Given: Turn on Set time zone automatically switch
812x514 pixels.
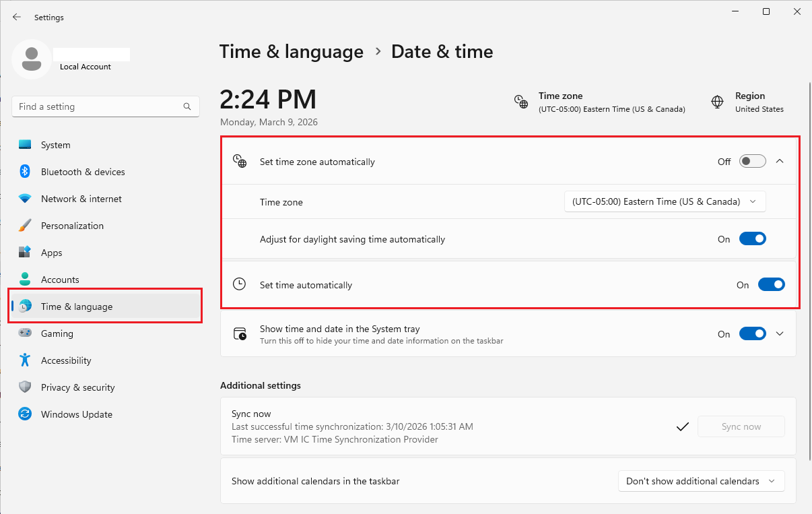Looking at the screenshot, I should [752, 162].
